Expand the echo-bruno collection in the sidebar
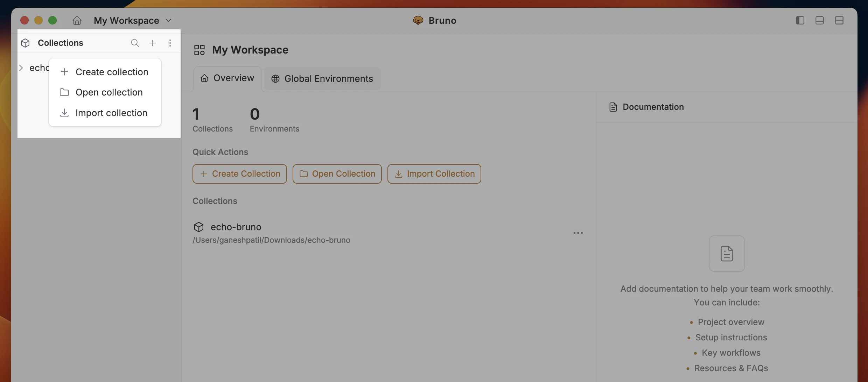Viewport: 868px width, 382px height. pyautogui.click(x=22, y=68)
